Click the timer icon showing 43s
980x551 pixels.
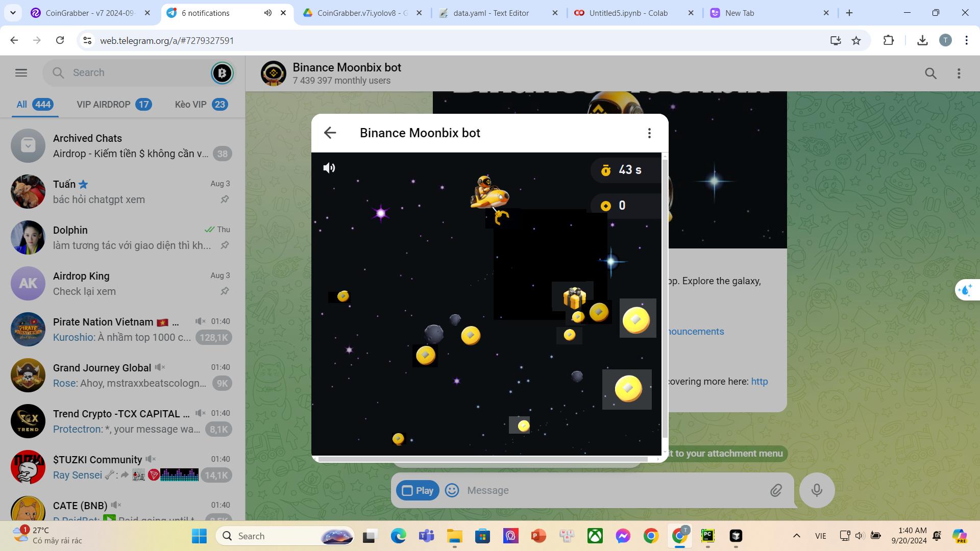coord(605,170)
